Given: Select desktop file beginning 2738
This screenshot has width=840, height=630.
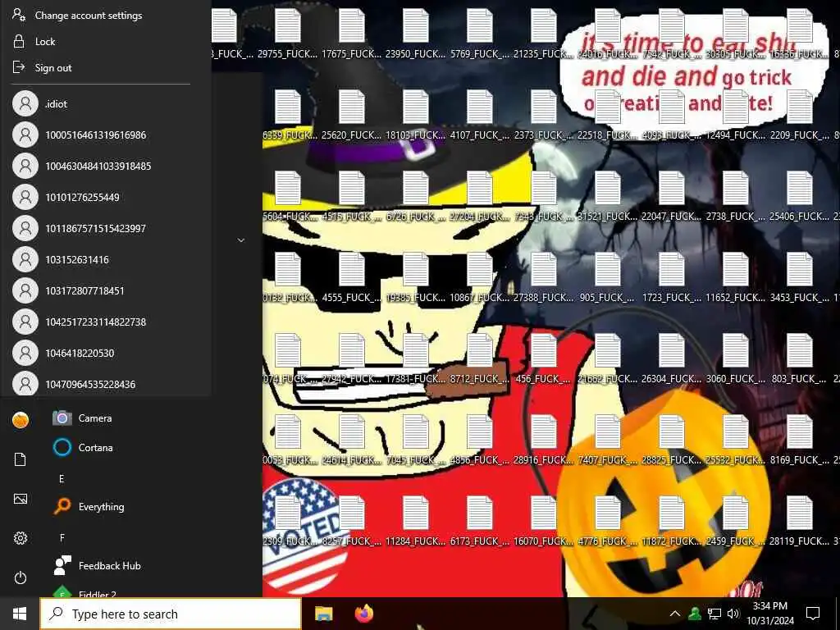Looking at the screenshot, I should point(736,195).
